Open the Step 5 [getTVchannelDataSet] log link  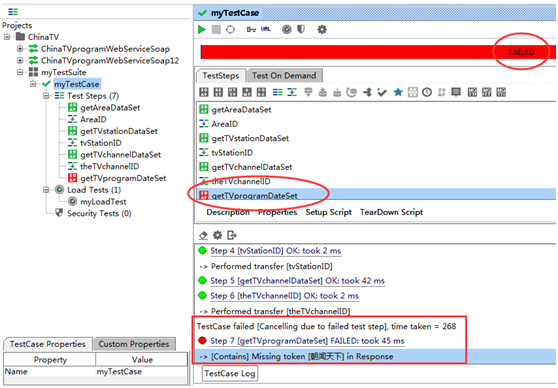click(x=298, y=280)
